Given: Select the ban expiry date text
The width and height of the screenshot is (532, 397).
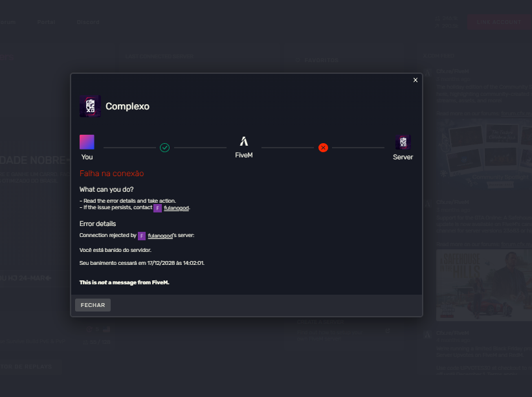Looking at the screenshot, I should coord(142,263).
